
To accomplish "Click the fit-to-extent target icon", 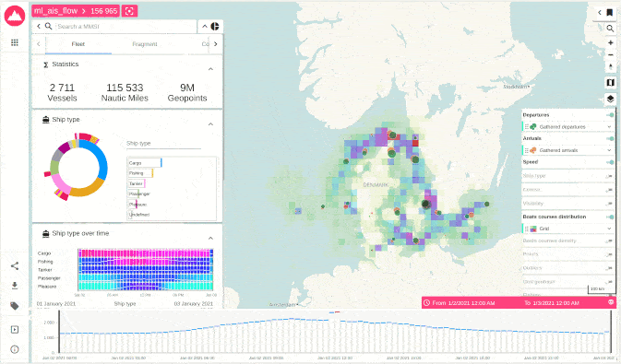I will click(x=129, y=11).
